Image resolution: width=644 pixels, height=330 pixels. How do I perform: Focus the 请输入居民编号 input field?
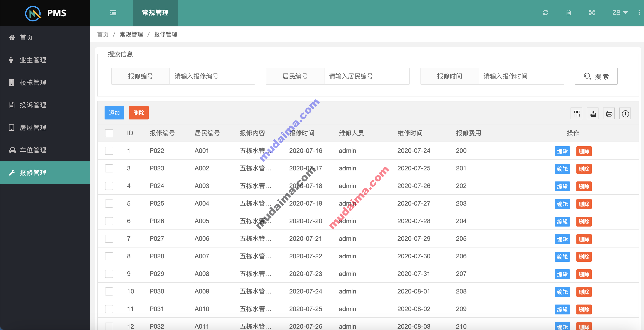(367, 76)
